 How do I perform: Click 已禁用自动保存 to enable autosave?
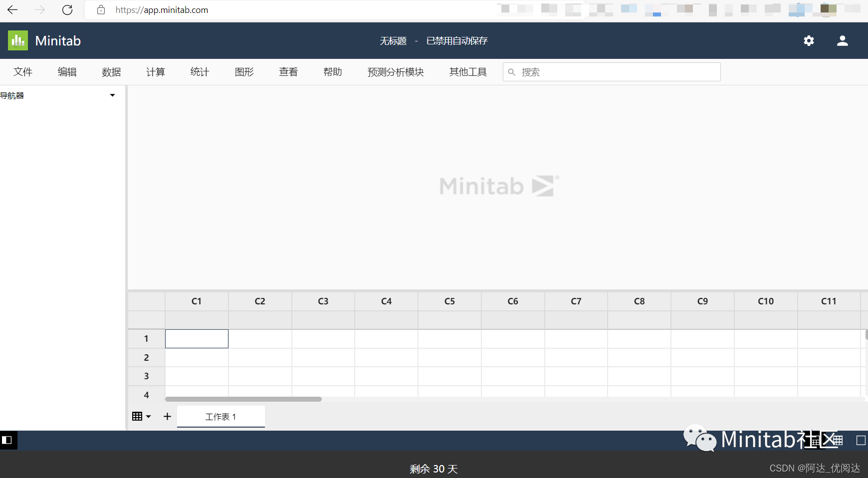(x=456, y=40)
